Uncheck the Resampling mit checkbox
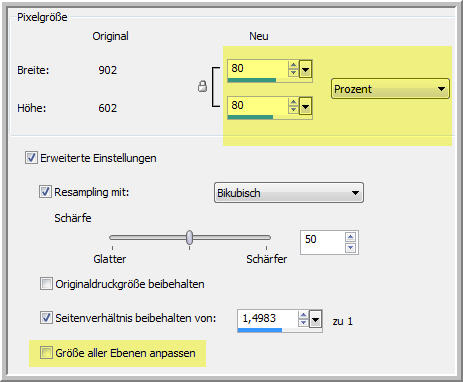Image resolution: width=463 pixels, height=382 pixels. [x=45, y=192]
